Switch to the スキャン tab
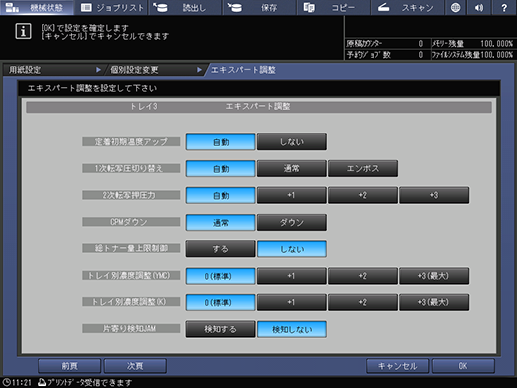The image size is (517, 388). click(x=407, y=7)
